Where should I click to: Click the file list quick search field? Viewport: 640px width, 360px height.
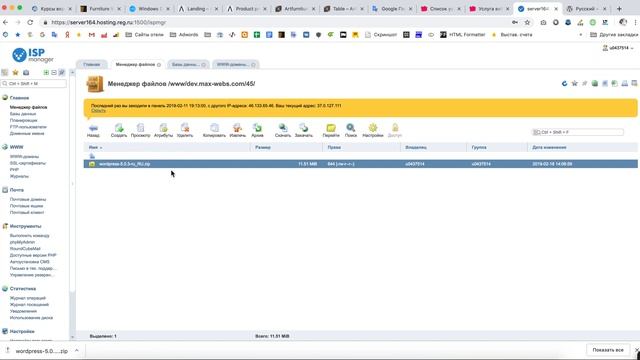pyautogui.click(x=578, y=132)
